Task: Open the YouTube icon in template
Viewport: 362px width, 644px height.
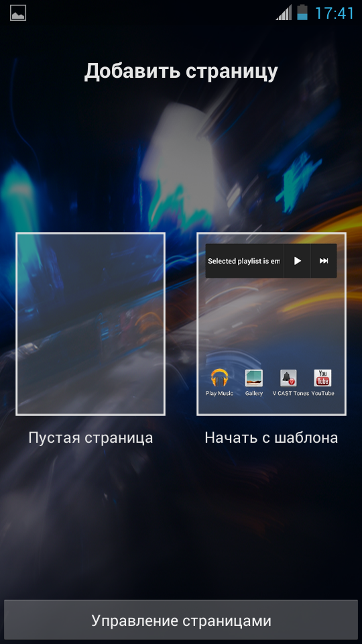Action: 322,378
